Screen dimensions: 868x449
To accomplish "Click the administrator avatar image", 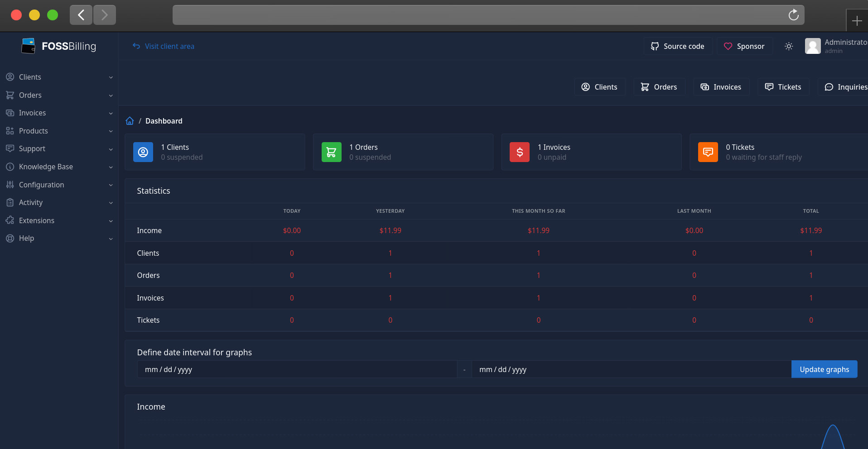I will [x=813, y=46].
